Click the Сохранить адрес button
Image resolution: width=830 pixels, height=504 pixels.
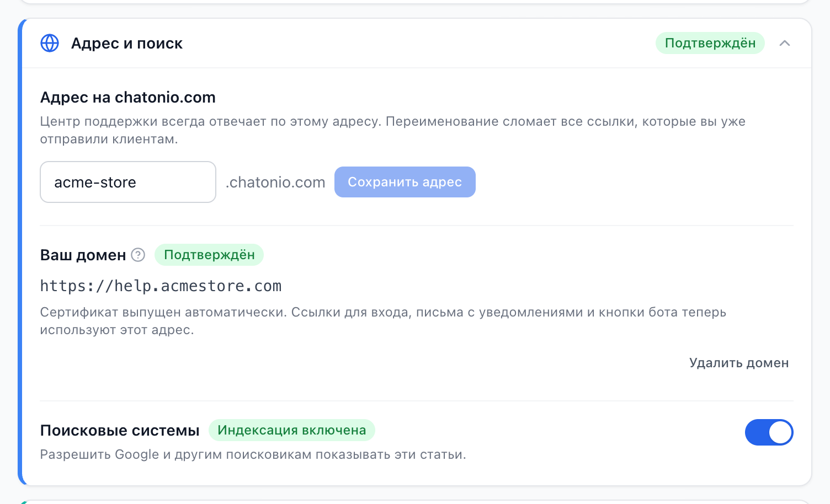tap(405, 182)
